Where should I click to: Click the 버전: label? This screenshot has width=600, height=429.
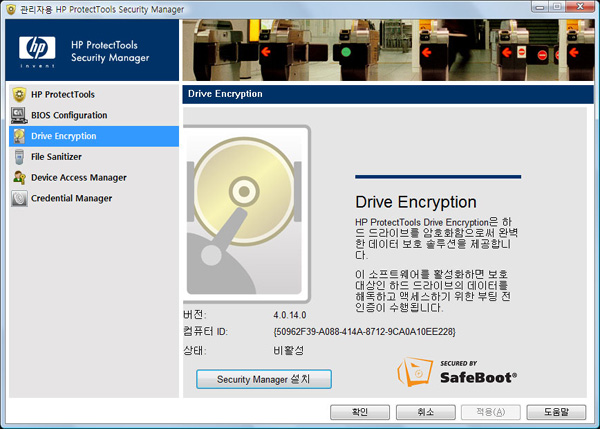(x=195, y=315)
